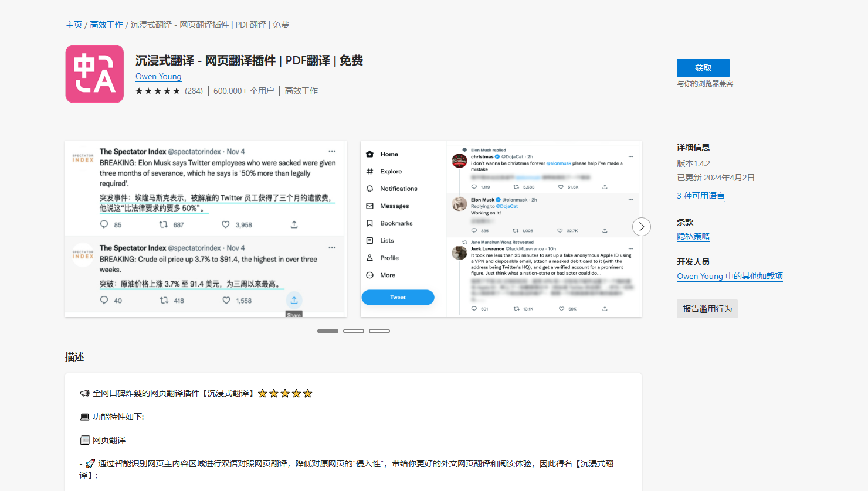Click the 已更新 2024年4月2日 text
This screenshot has width=868, height=491.
[x=716, y=178]
